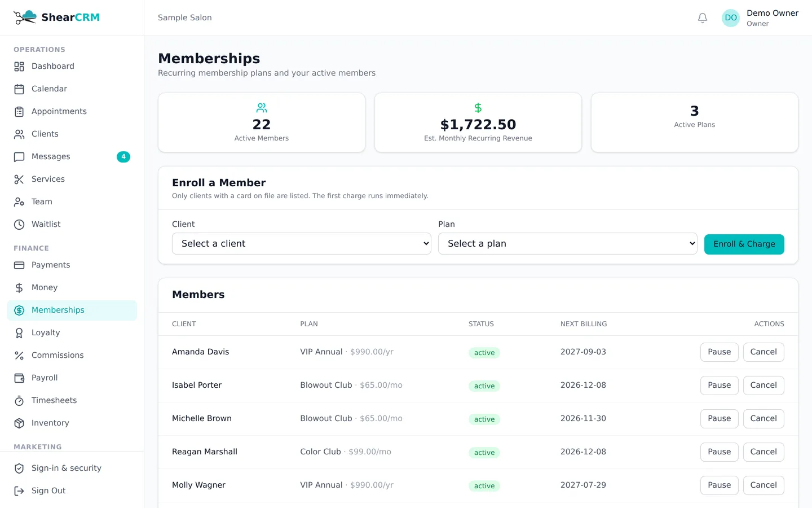This screenshot has height=508, width=812.
Task: Pause Molly Wagner's membership
Action: click(720, 485)
